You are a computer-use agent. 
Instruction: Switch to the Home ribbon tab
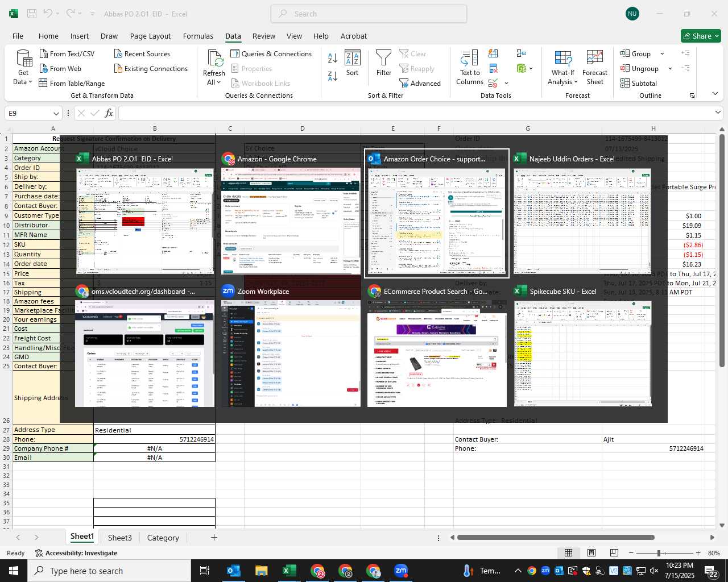(48, 36)
